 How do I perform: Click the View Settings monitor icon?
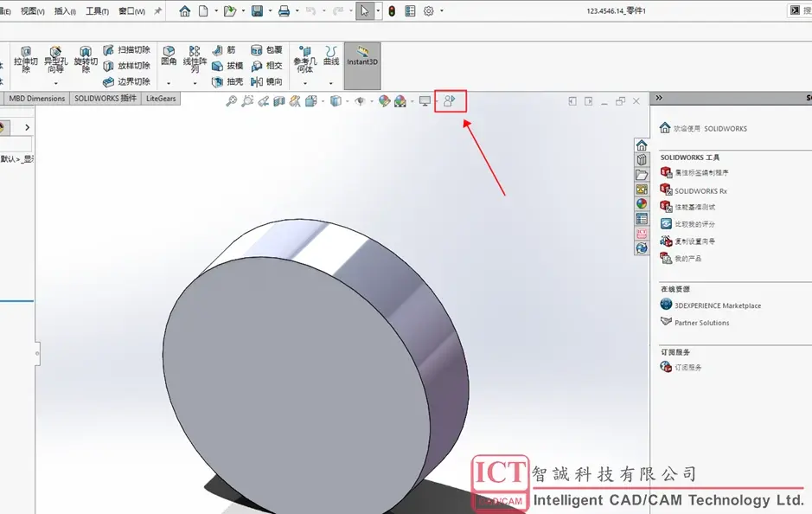425,101
